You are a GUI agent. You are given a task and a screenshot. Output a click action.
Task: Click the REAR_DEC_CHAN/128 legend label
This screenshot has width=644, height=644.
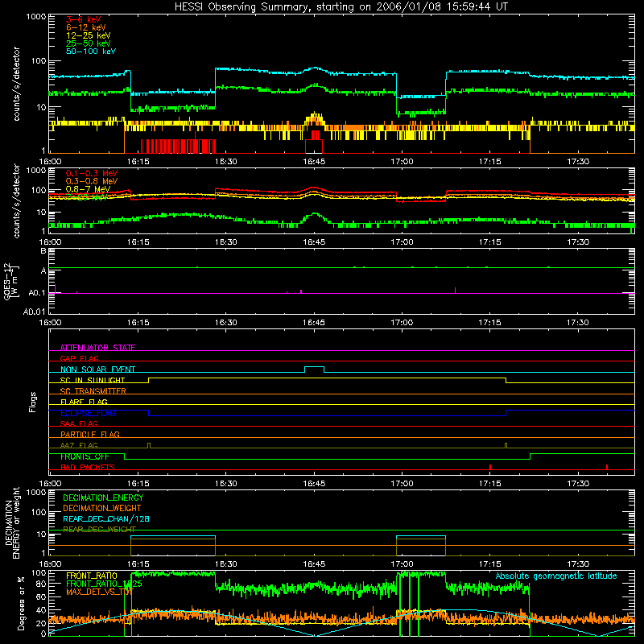(106, 518)
